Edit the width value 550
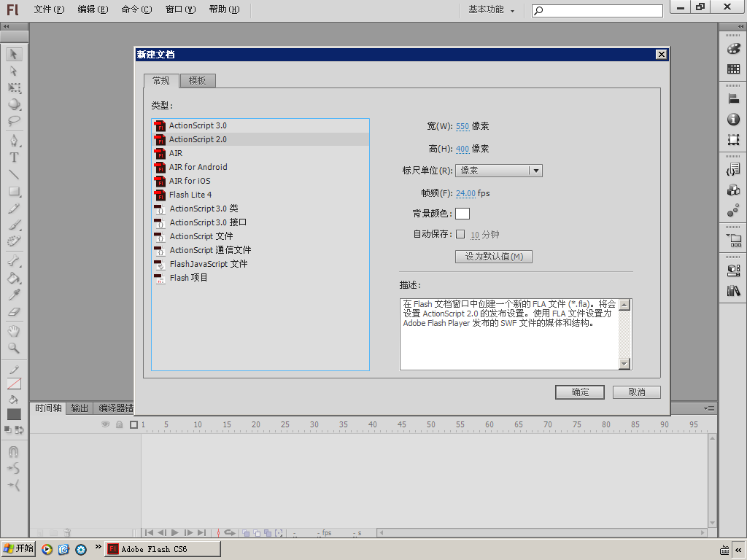 [462, 127]
